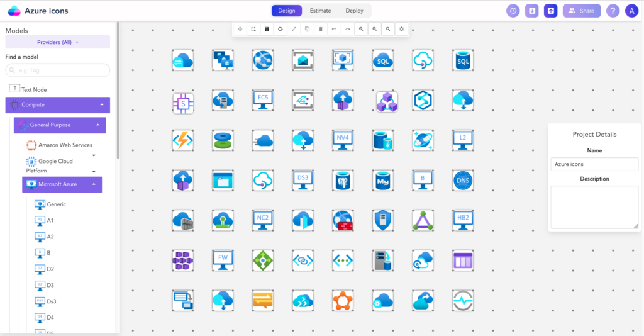The height and width of the screenshot is (336, 644).
Task: Select the DS3 monitor node on canvas
Action: 303,181
